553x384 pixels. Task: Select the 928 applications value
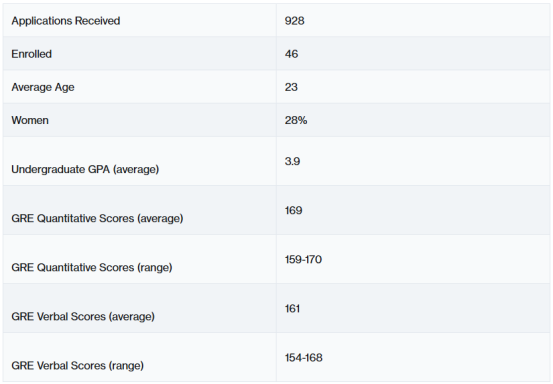click(294, 21)
